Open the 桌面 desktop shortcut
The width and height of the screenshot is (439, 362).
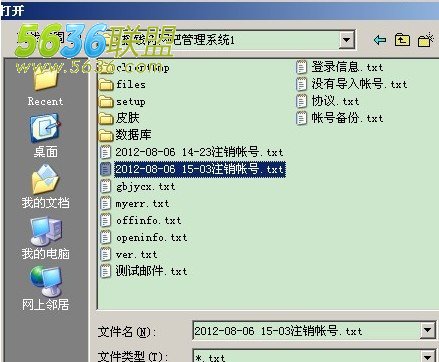point(45,136)
